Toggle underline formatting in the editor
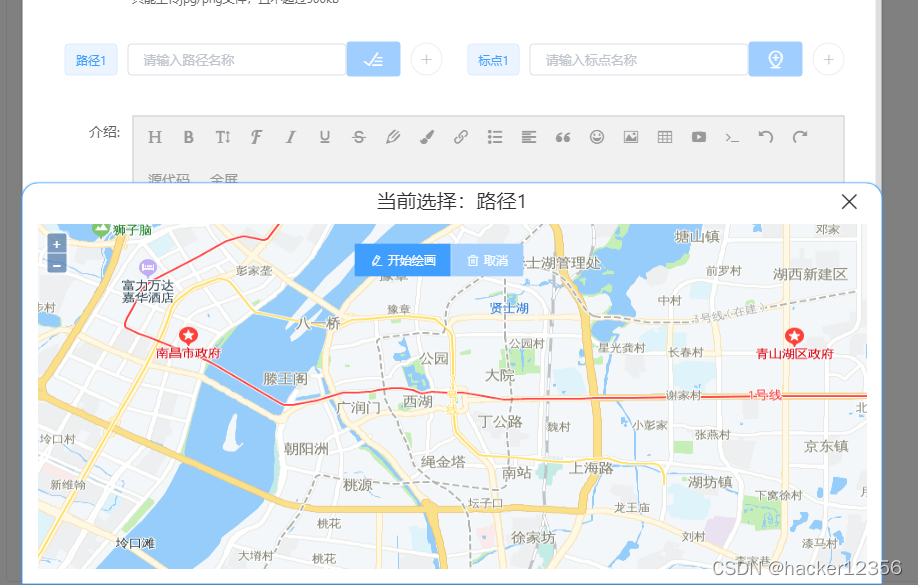Screen dimensions: 918x585 point(324,137)
